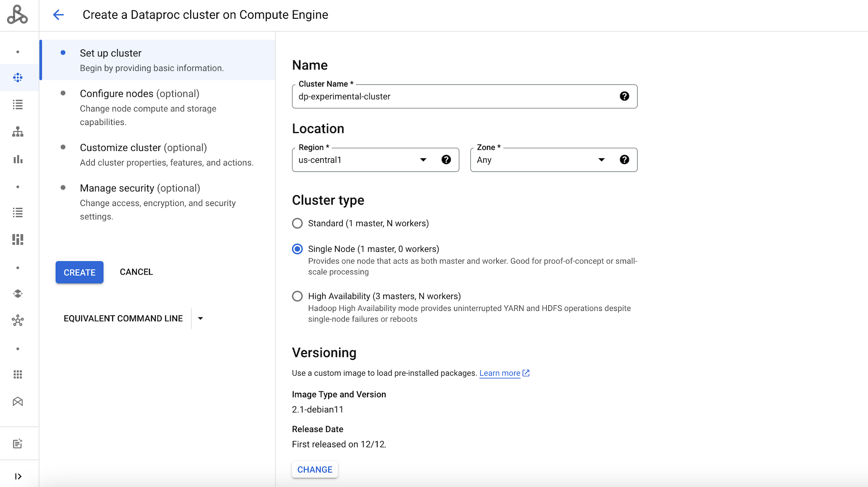Click Zone help question icon
Viewport: 868px width, 487px height.
click(x=624, y=160)
